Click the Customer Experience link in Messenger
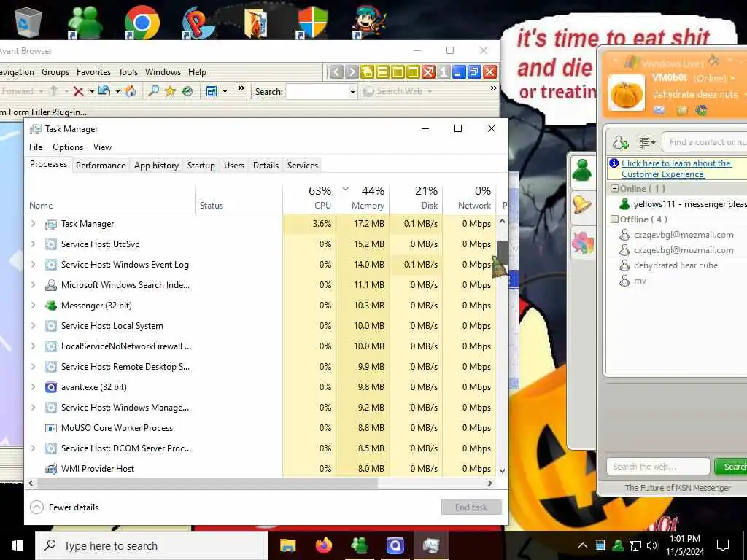Image resolution: width=747 pixels, height=560 pixels. [x=662, y=174]
